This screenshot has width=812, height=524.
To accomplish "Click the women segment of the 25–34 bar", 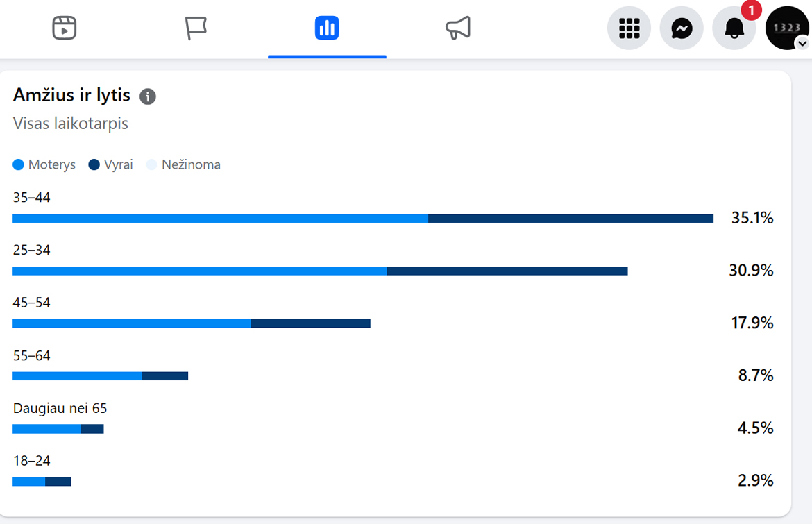I will point(200,271).
